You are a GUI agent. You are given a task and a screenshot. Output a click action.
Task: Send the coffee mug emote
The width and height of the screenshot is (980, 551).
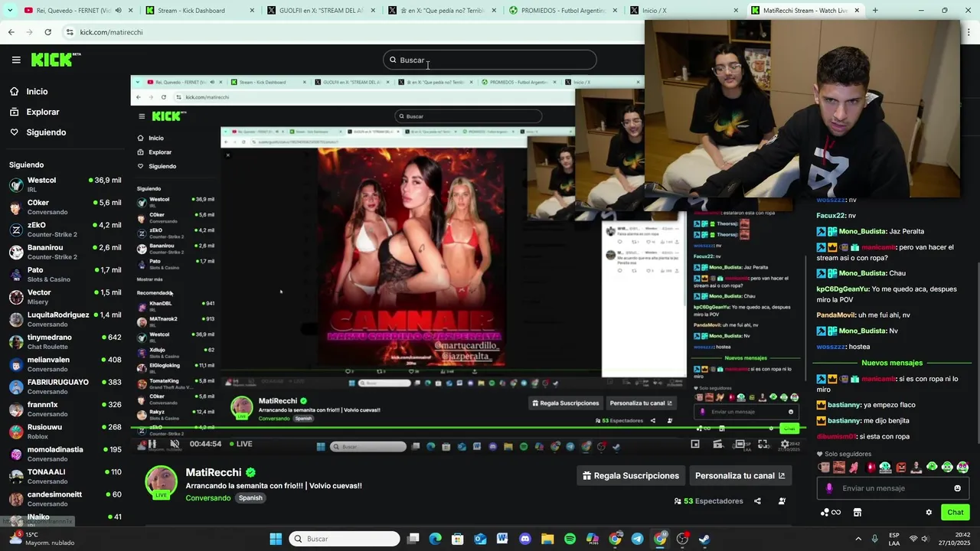coord(824,467)
